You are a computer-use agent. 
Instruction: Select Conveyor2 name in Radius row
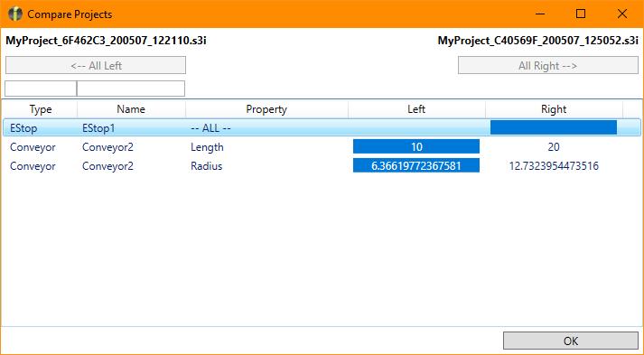pos(107,166)
